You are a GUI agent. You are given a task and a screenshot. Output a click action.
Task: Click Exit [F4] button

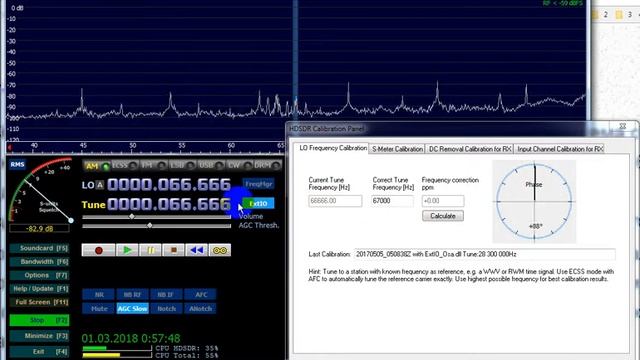40,351
